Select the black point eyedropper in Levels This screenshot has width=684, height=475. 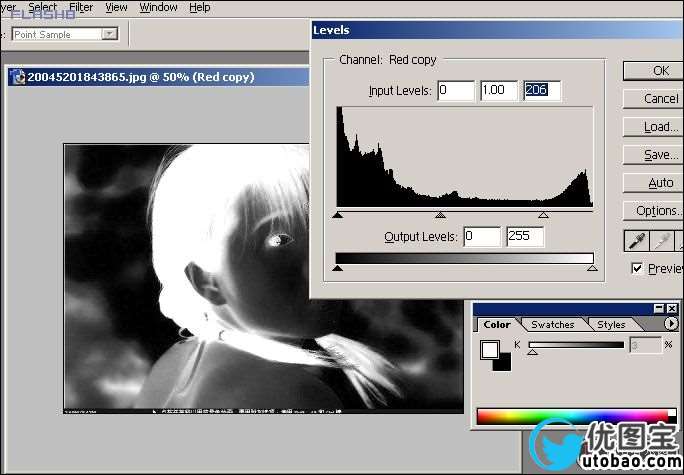point(636,241)
